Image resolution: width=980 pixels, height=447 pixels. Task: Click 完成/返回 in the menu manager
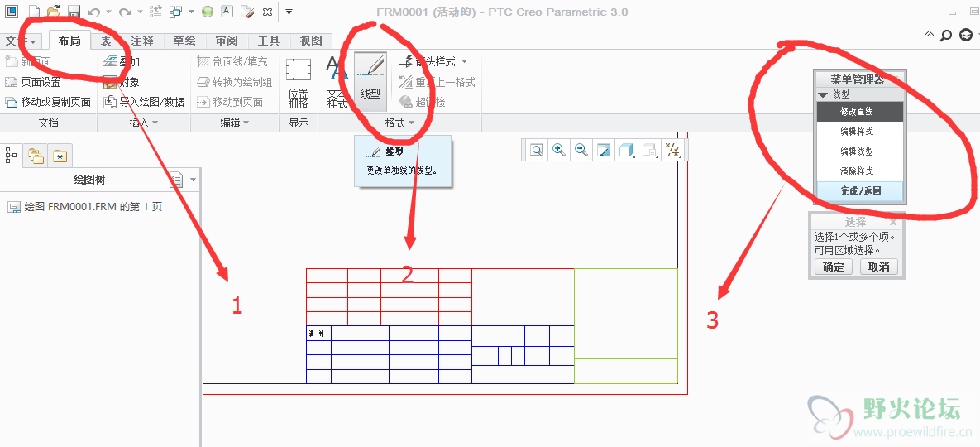point(860,191)
